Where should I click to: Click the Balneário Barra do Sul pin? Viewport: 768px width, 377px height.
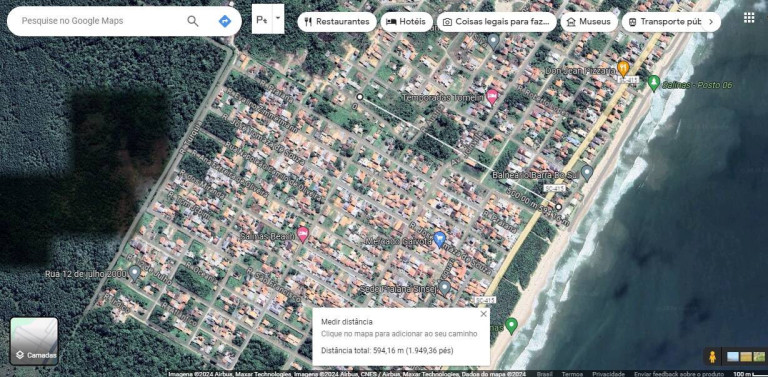click(587, 172)
